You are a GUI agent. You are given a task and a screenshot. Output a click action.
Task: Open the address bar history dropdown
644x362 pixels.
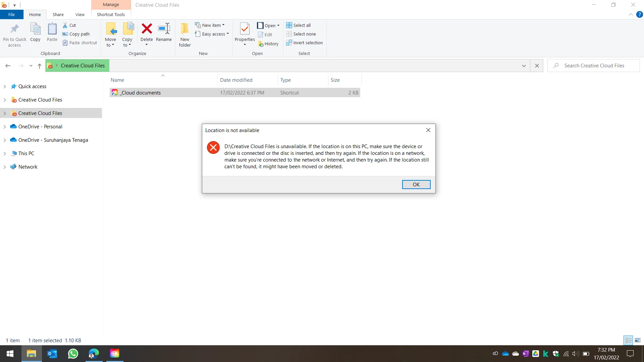point(524,66)
